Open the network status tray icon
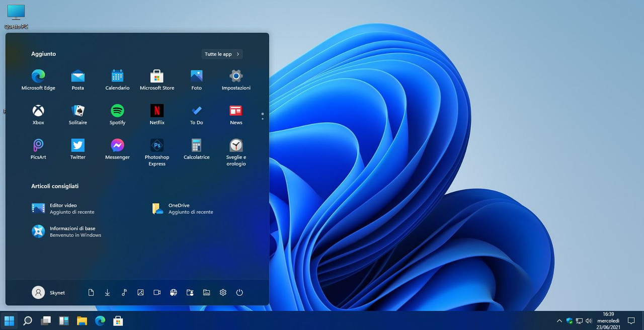The height and width of the screenshot is (330, 644). [x=579, y=320]
